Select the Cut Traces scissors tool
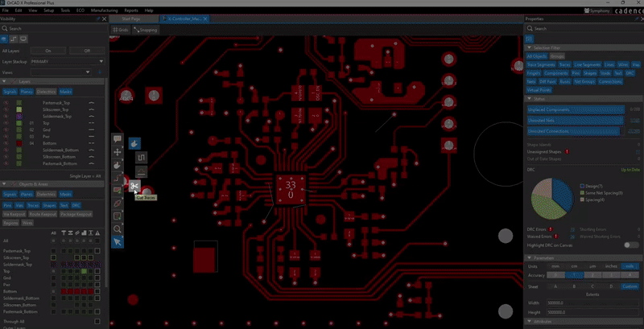Image resolution: width=644 pixels, height=329 pixels. click(134, 187)
